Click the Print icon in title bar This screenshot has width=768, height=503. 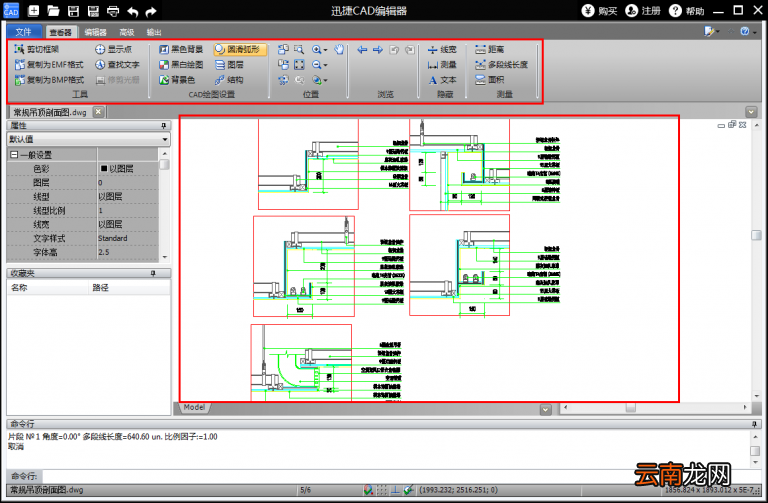tap(113, 11)
